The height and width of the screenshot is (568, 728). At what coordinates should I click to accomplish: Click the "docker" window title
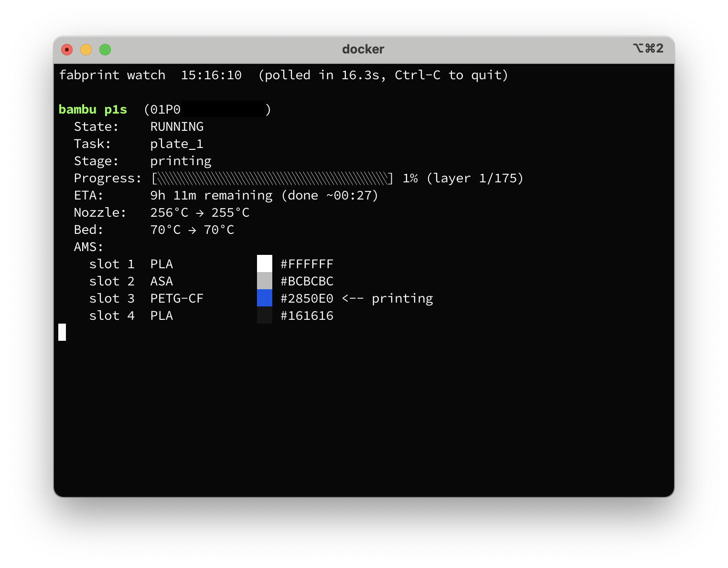[363, 49]
